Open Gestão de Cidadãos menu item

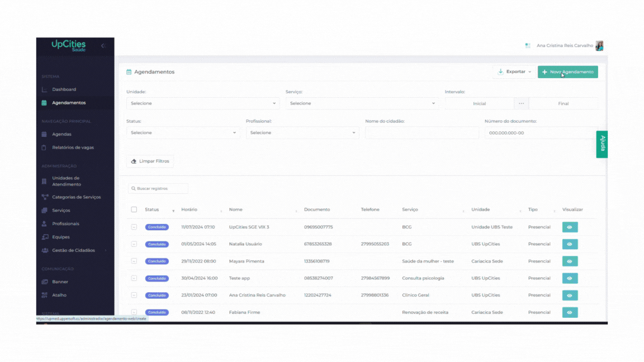[73, 250]
